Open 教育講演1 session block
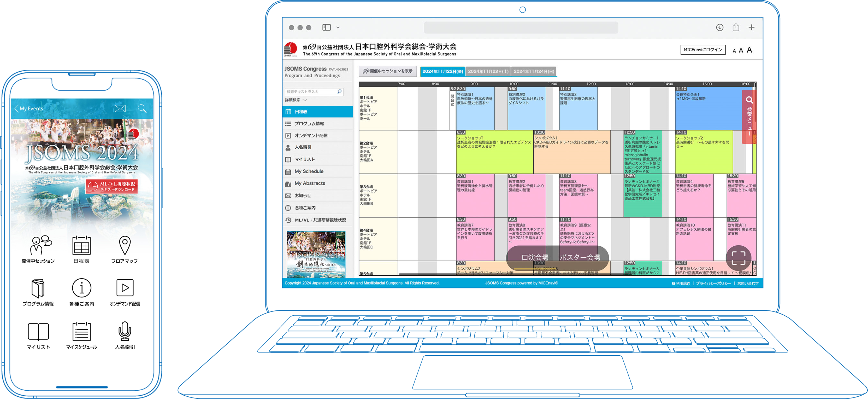 [475, 196]
